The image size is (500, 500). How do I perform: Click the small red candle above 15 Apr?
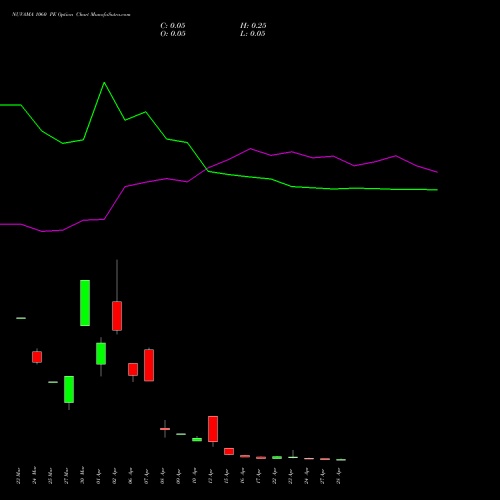(x=229, y=451)
